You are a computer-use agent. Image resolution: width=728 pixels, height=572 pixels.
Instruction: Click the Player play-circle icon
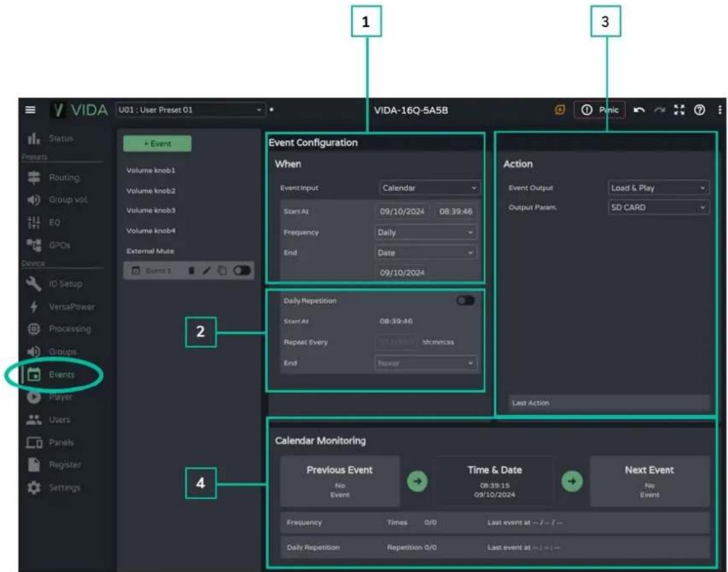pos(33,397)
